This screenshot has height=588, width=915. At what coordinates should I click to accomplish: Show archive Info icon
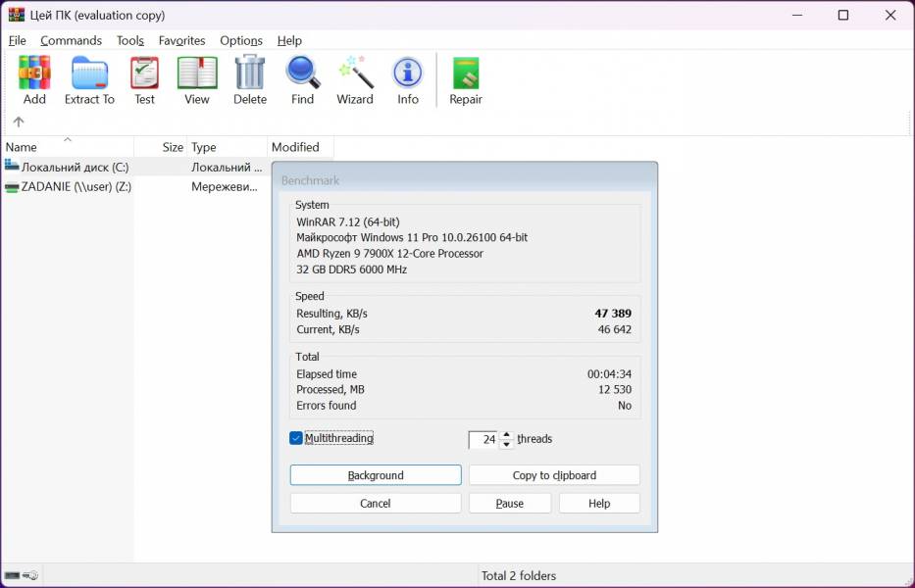pyautogui.click(x=408, y=74)
